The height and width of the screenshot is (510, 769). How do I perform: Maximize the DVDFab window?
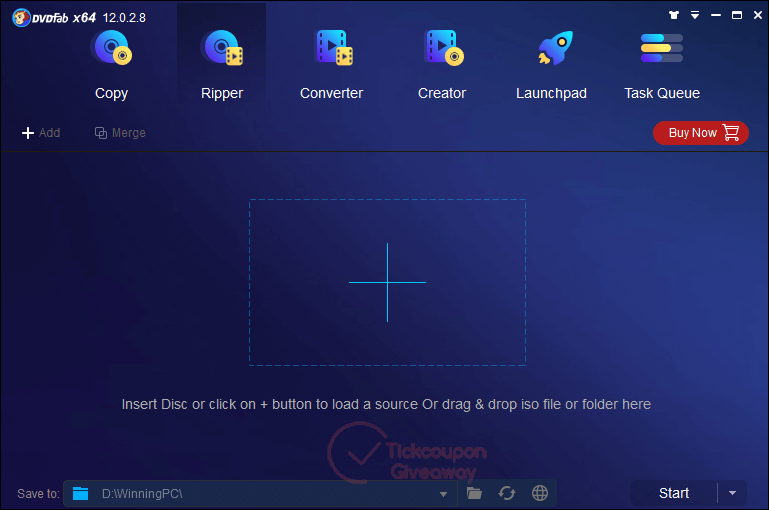737,15
